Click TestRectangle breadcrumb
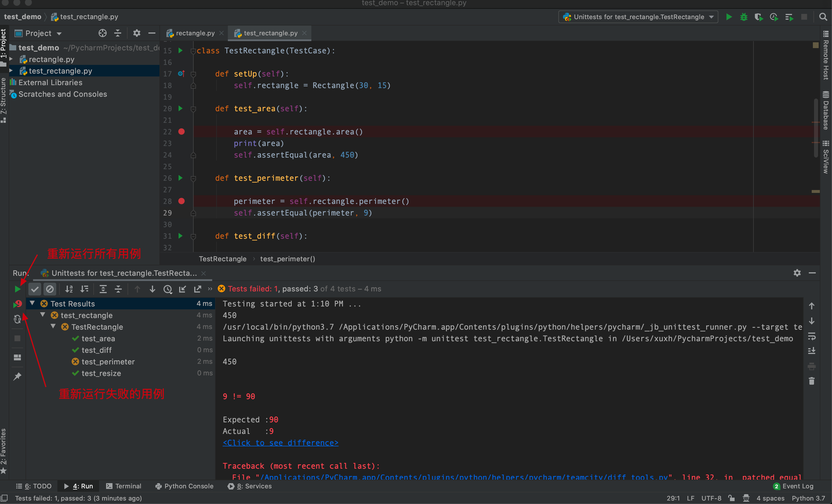The image size is (832, 504). tap(223, 259)
